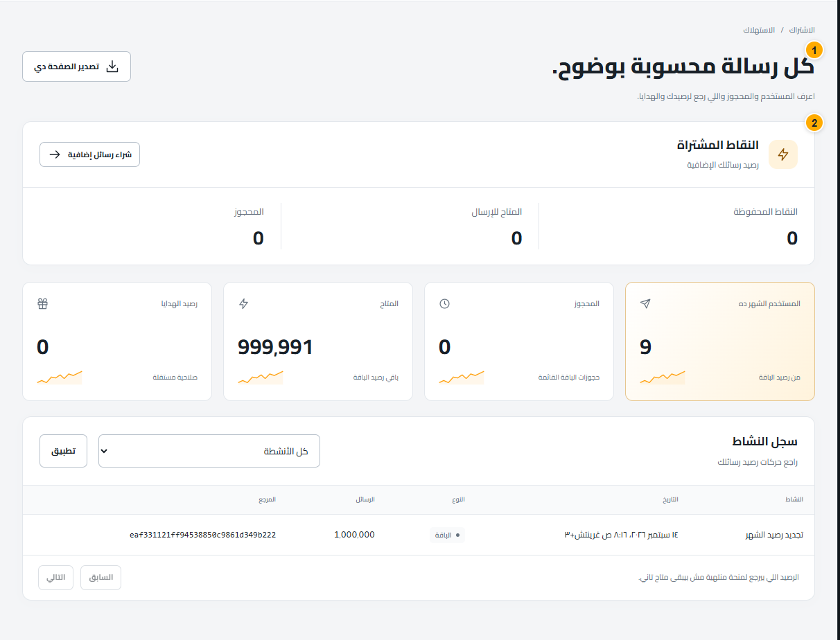Click the الرسائل column header

[x=365, y=499]
